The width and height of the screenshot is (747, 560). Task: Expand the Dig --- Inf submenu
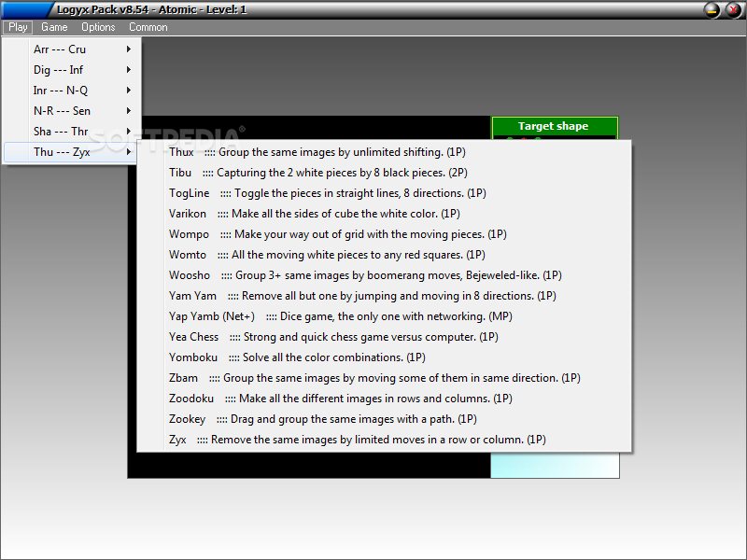click(71, 69)
